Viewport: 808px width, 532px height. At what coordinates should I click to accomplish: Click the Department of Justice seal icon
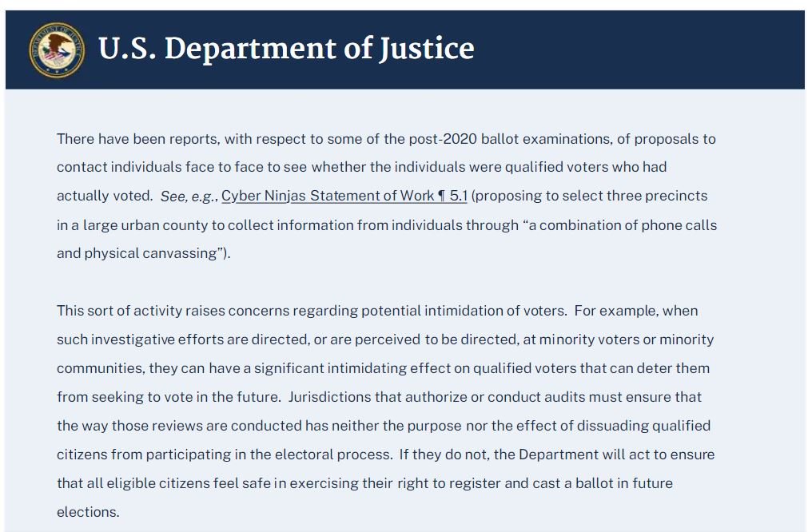pos(56,50)
